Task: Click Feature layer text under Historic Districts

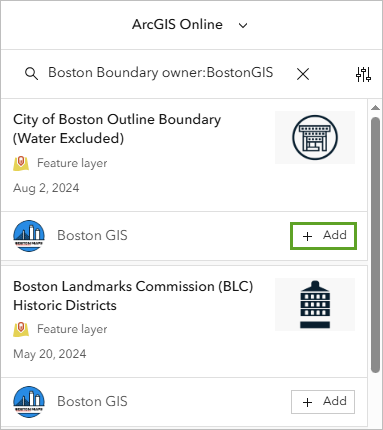Action: 72,329
